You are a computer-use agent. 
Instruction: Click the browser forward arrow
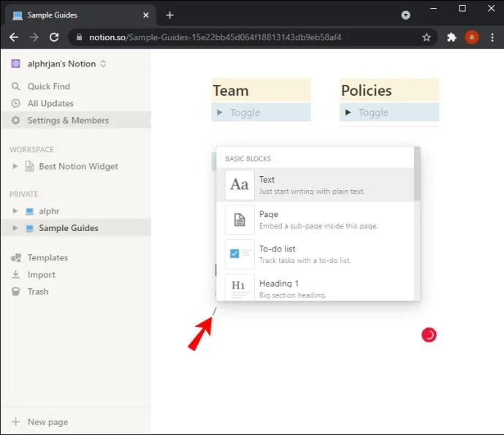pos(34,37)
